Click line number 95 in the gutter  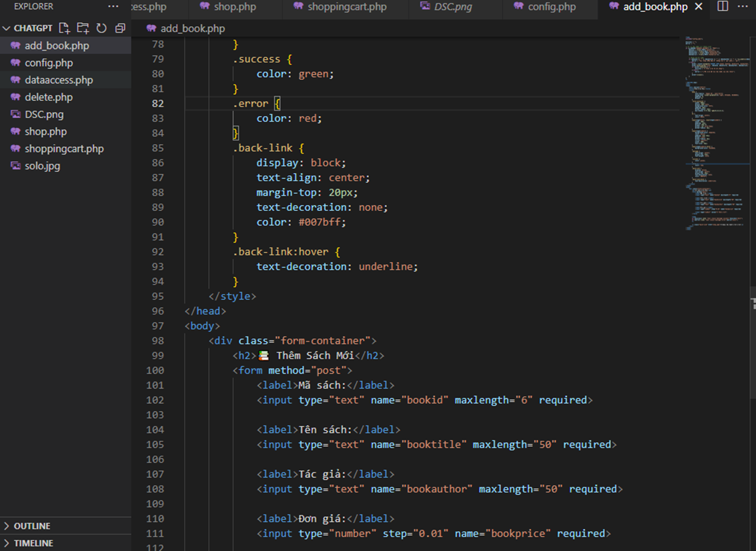pyautogui.click(x=158, y=296)
